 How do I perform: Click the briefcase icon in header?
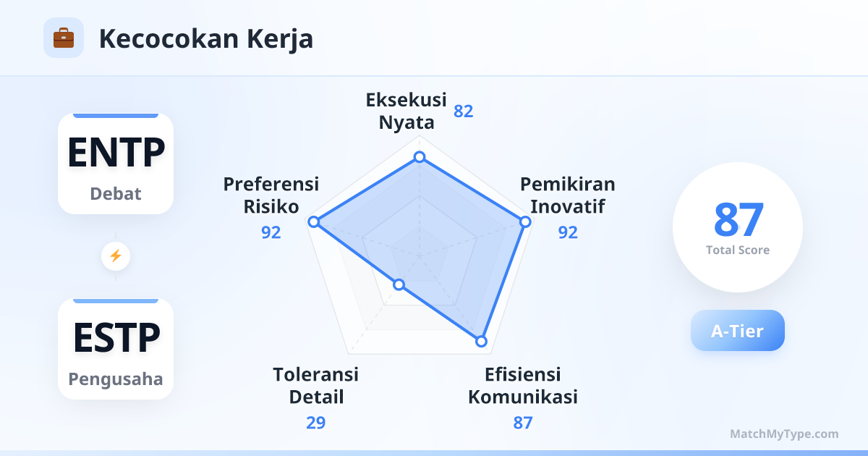[x=64, y=38]
